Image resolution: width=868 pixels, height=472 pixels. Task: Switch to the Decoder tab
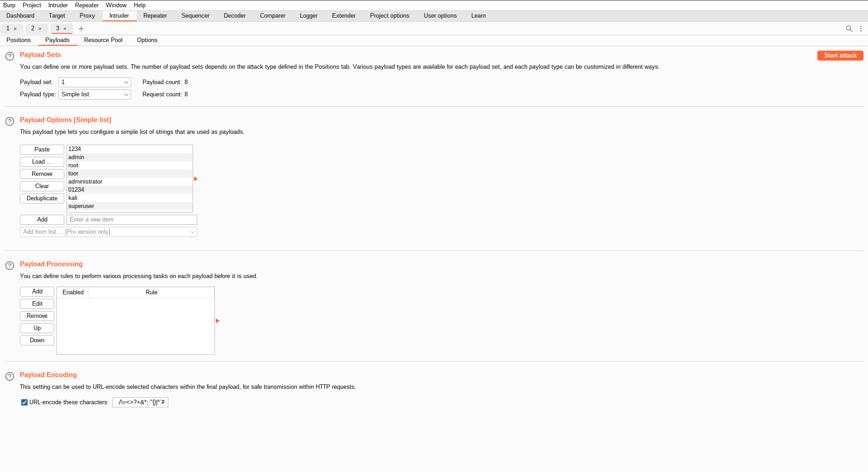pos(235,16)
